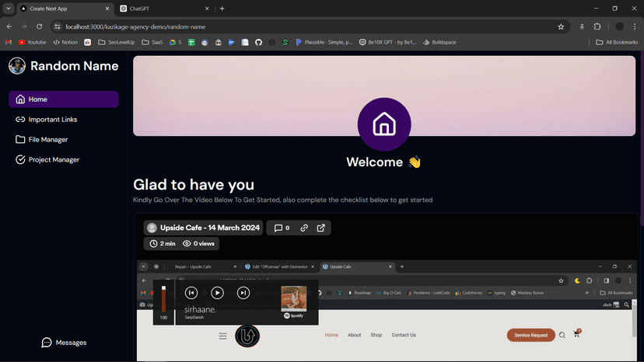Expand the SeoLevelUp bookmark folder
This screenshot has width=644, height=362.
[117, 42]
